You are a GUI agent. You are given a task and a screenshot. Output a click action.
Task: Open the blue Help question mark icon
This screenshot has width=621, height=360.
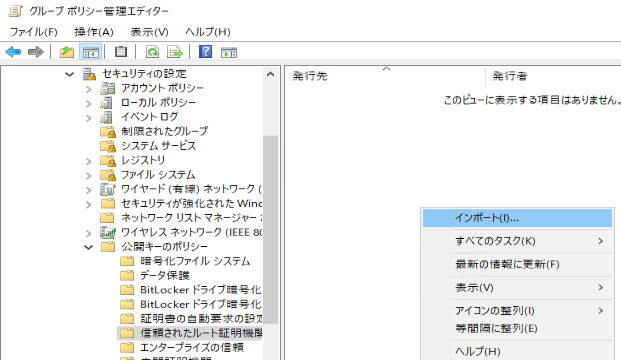point(205,52)
